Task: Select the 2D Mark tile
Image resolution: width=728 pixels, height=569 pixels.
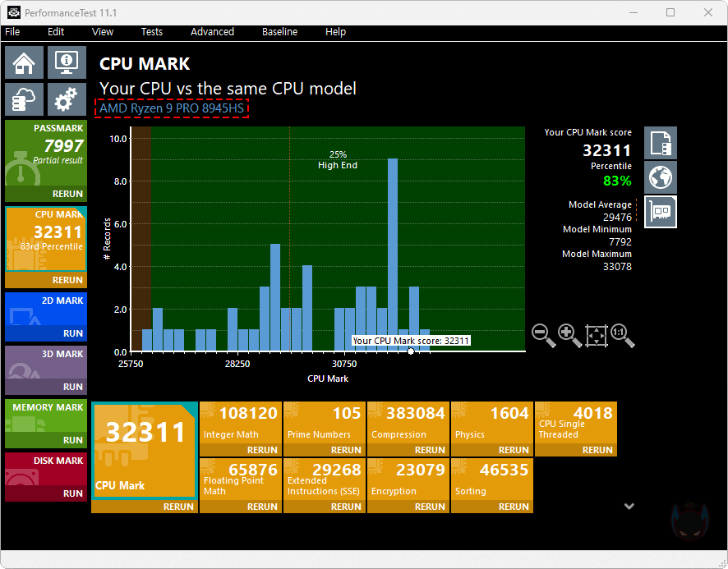Action: (46, 310)
